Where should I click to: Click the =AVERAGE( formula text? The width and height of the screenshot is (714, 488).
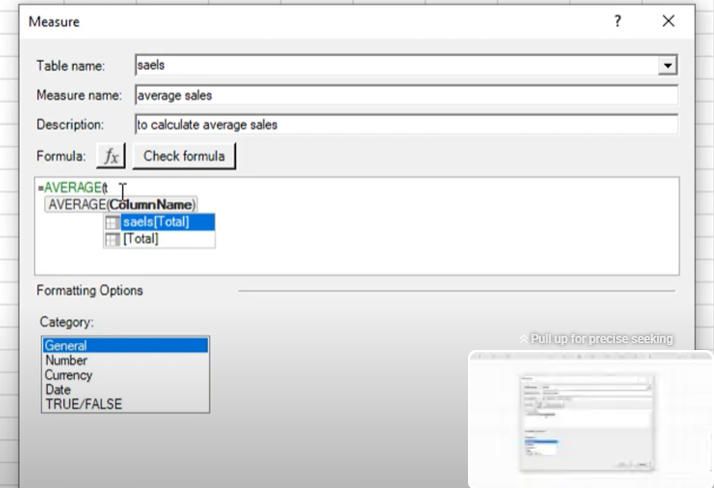pyautogui.click(x=73, y=188)
